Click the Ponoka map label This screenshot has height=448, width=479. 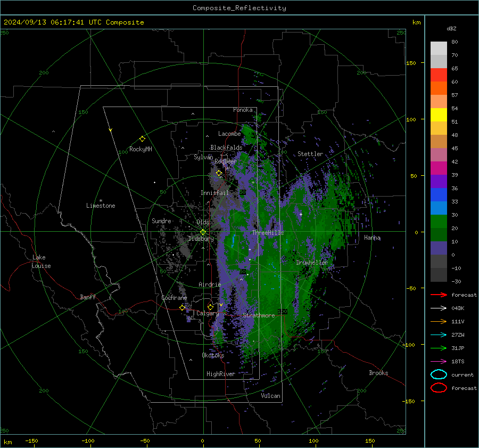[243, 110]
